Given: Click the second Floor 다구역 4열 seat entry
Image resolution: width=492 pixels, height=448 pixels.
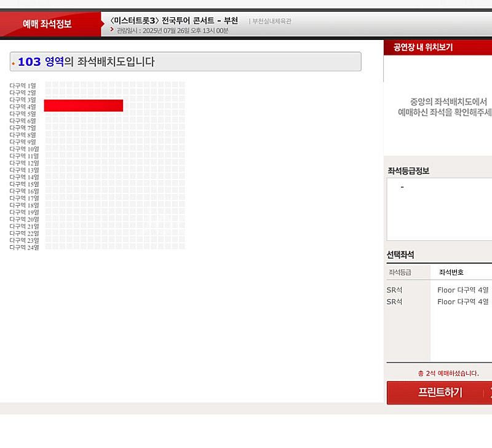Looking at the screenshot, I should point(463,302).
